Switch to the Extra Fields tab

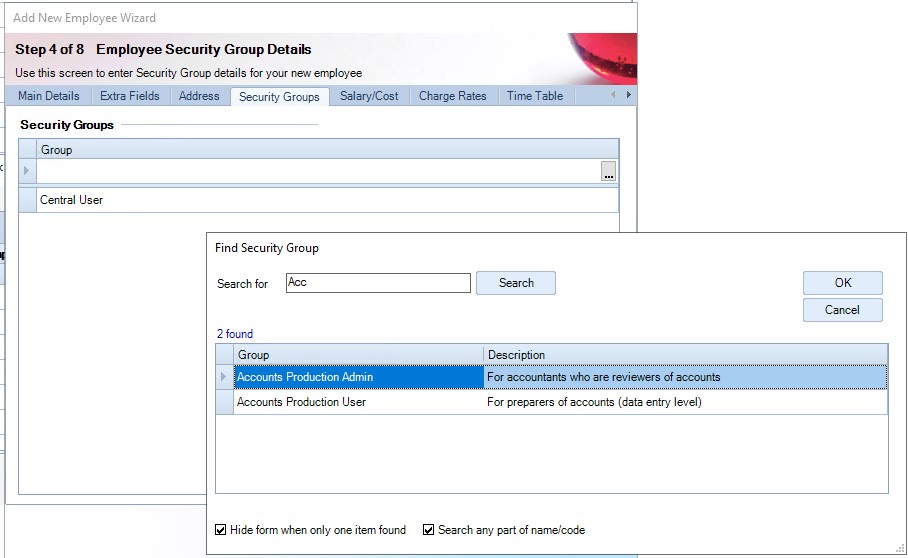[x=130, y=96]
